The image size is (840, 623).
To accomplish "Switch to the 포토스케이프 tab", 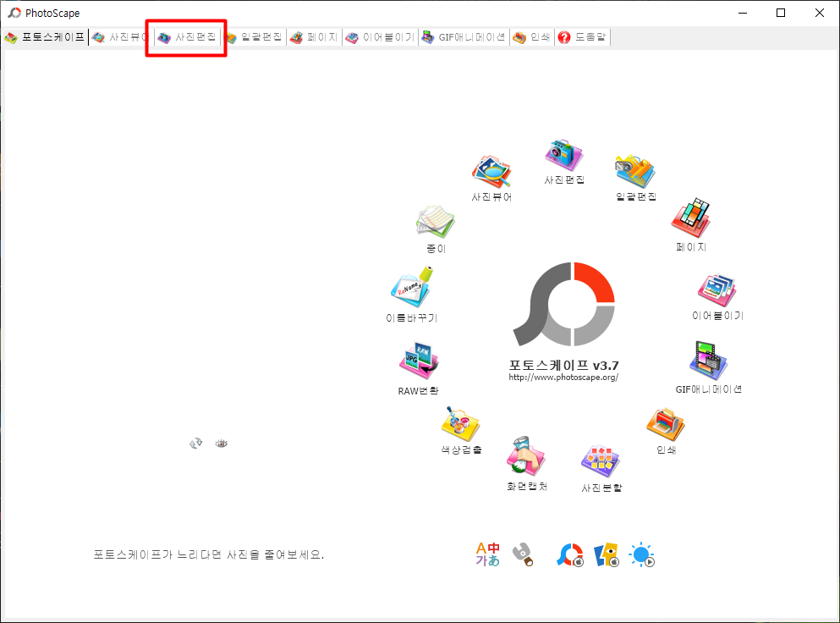I will coord(45,37).
